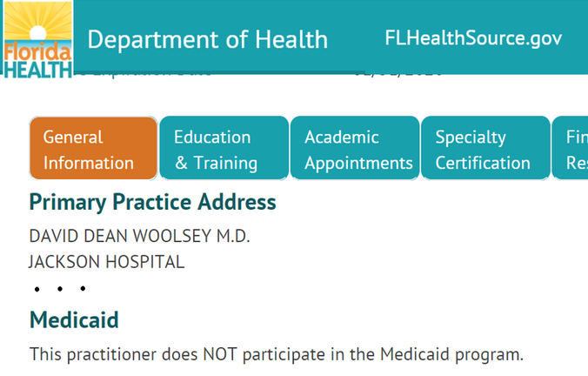Click the partially hidden date under the header
This screenshot has height=376, width=588.
tap(398, 75)
